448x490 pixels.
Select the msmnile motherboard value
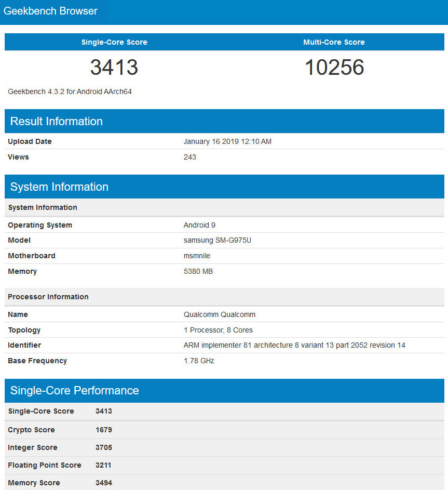pos(197,256)
